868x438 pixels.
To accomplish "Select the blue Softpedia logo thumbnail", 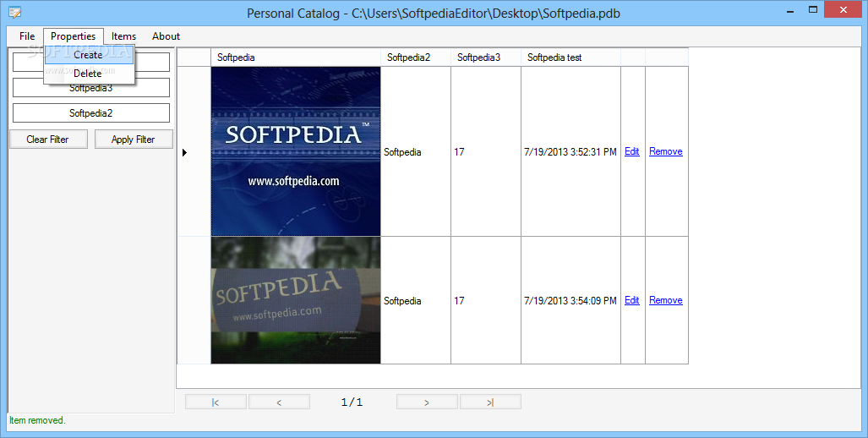I will [x=296, y=151].
